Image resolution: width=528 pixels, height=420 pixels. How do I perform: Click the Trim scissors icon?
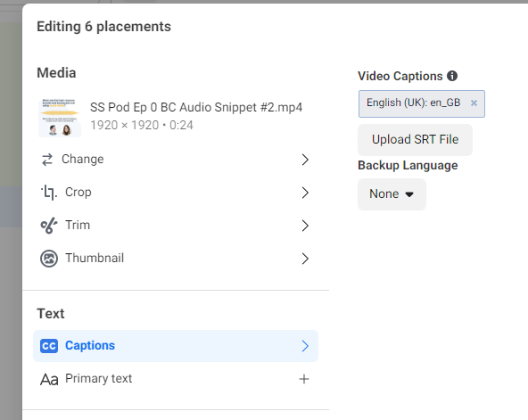click(x=49, y=226)
